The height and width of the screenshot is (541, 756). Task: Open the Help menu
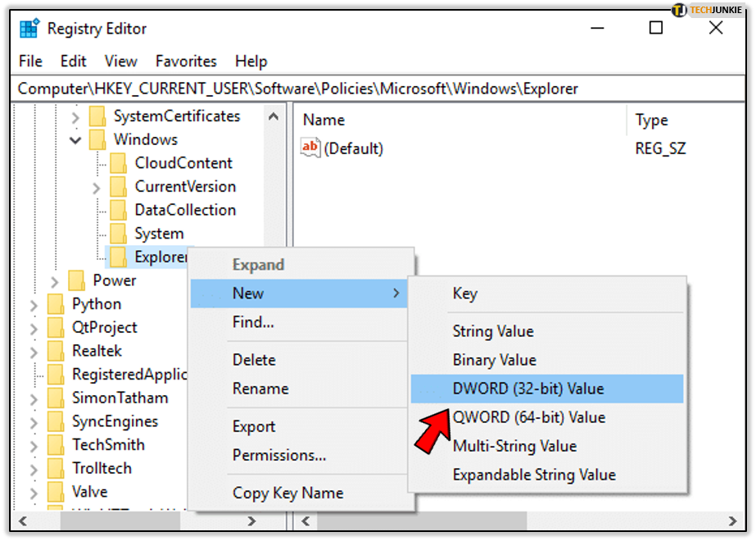251,61
